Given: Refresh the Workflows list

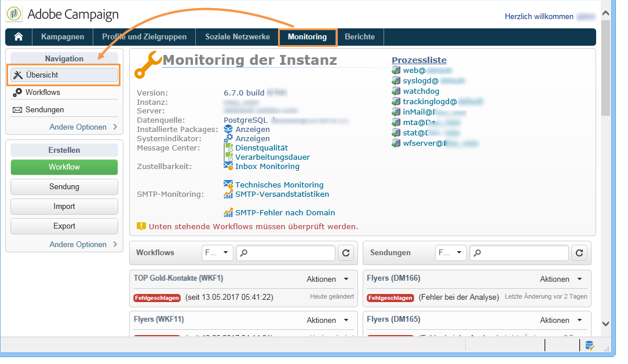Looking at the screenshot, I should (346, 253).
